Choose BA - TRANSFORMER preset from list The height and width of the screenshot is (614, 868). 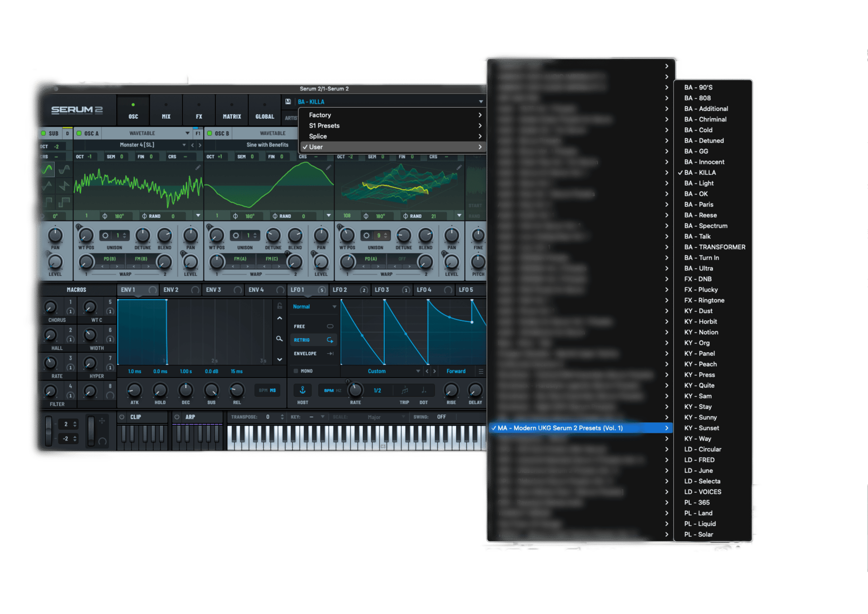[x=714, y=247]
